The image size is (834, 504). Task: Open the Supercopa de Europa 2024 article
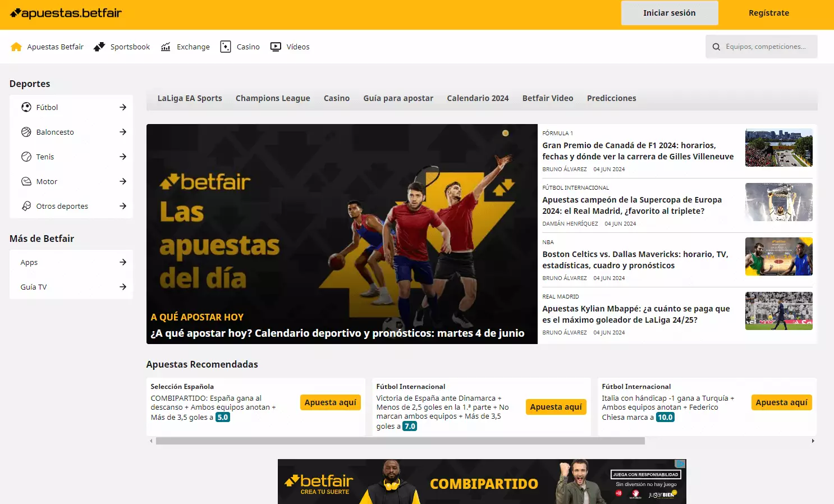click(x=632, y=205)
